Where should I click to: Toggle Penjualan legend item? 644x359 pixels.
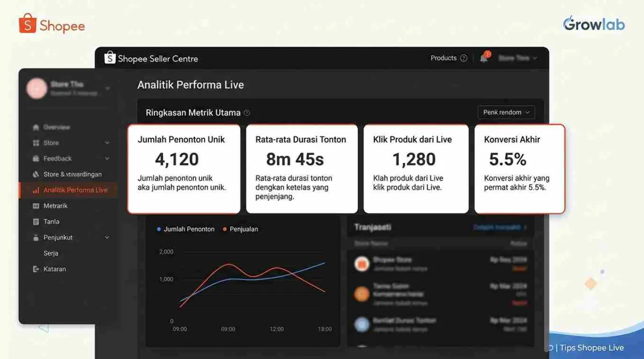click(240, 229)
